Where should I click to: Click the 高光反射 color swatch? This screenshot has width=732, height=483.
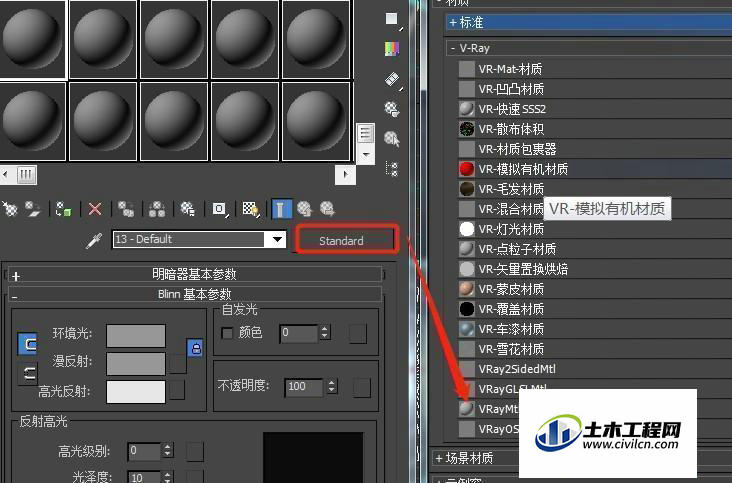(x=136, y=392)
